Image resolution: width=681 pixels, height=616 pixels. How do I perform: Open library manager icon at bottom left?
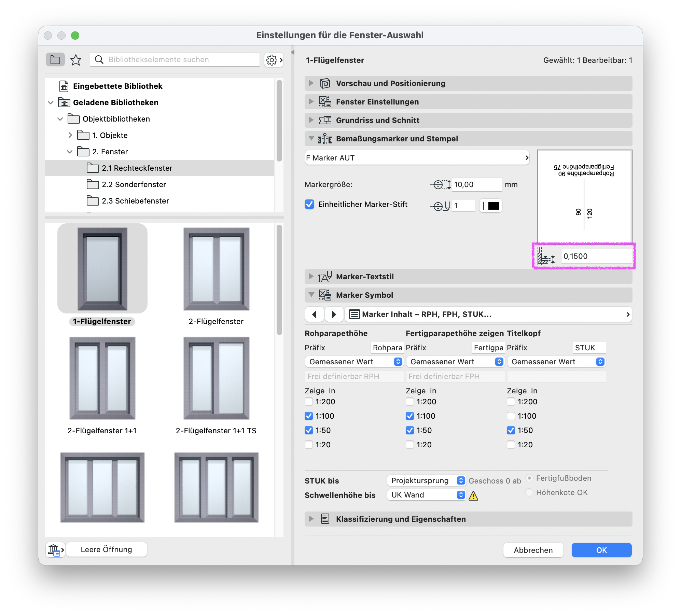[55, 549]
